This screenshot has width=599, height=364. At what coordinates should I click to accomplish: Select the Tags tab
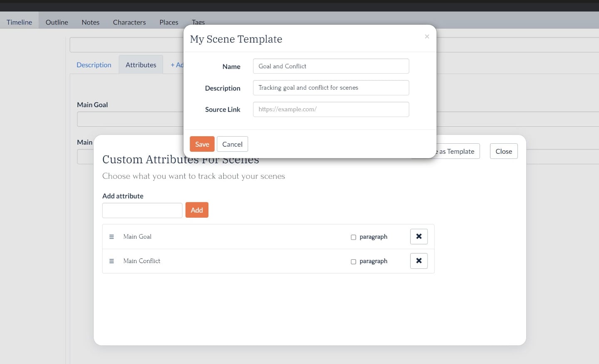(x=198, y=22)
